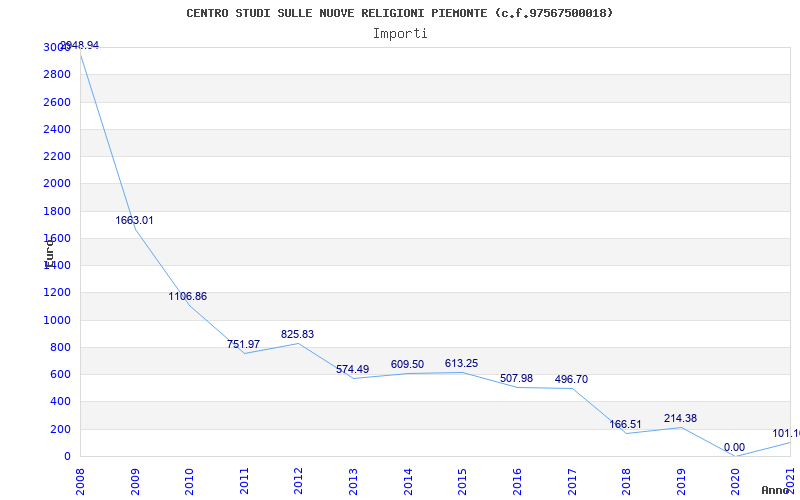Screen dimensions: 800x500
Task: Select the 751.97 data label
Action: [x=243, y=344]
